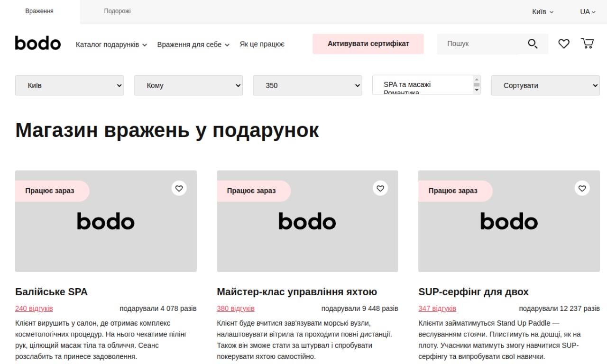Click the SUP-серфінг card image
The image size is (607, 364).
(509, 221)
